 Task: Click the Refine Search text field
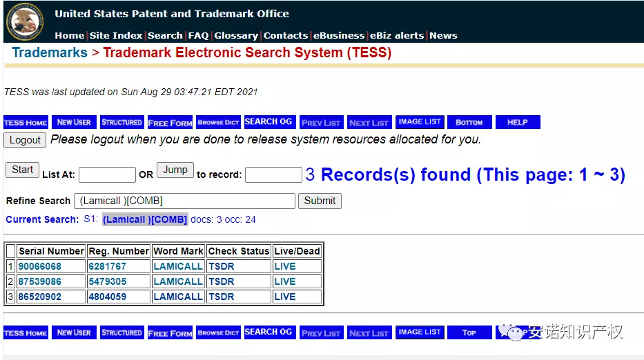(x=184, y=201)
